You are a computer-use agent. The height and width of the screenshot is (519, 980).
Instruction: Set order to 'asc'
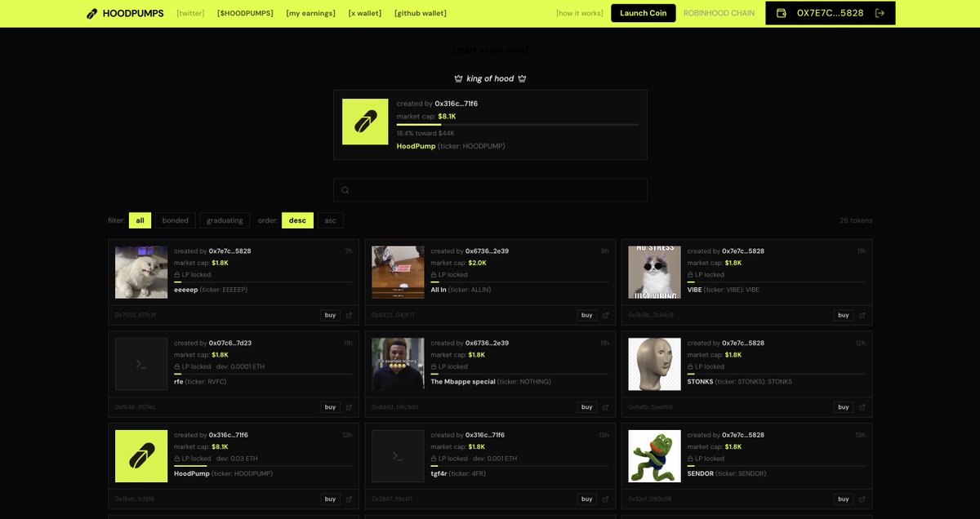click(331, 220)
